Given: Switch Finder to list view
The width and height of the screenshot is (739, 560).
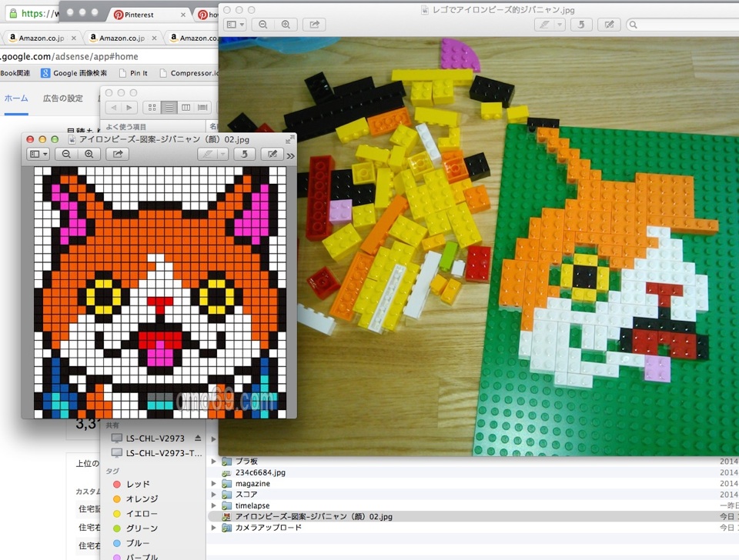Looking at the screenshot, I should pos(169,108).
